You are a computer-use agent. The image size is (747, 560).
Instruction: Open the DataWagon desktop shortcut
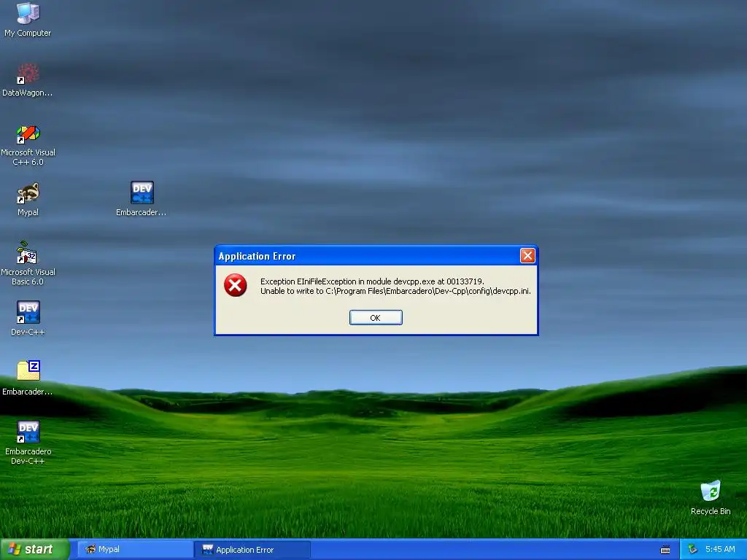(28, 79)
